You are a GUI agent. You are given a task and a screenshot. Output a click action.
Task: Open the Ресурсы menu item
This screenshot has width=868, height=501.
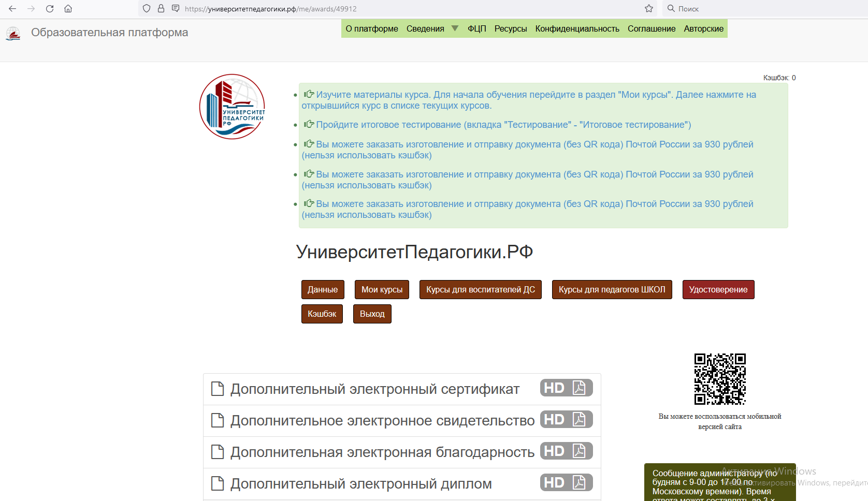511,28
